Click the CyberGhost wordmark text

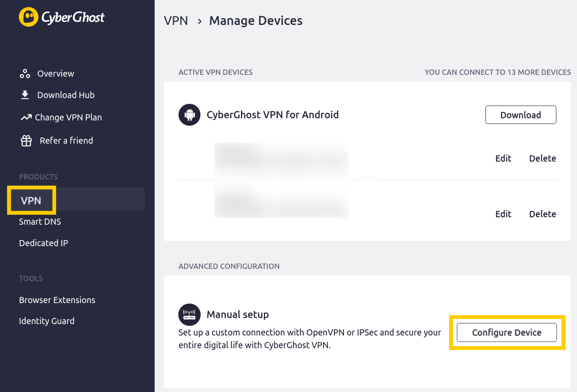(x=73, y=18)
